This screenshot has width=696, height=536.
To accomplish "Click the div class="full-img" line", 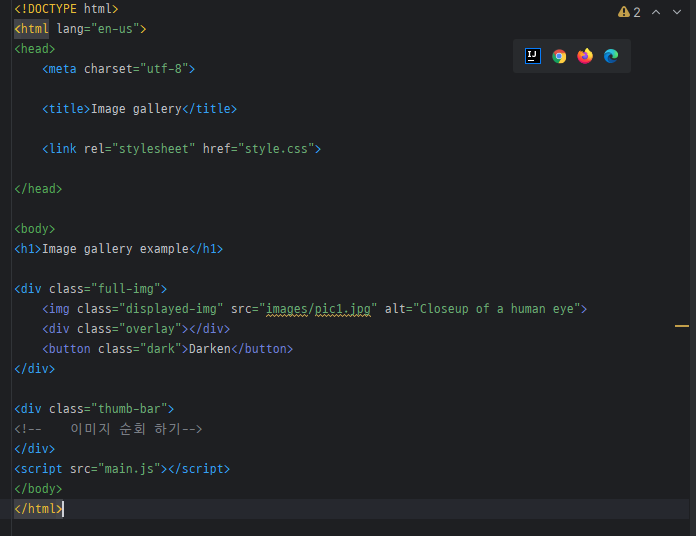I will (x=91, y=289).
